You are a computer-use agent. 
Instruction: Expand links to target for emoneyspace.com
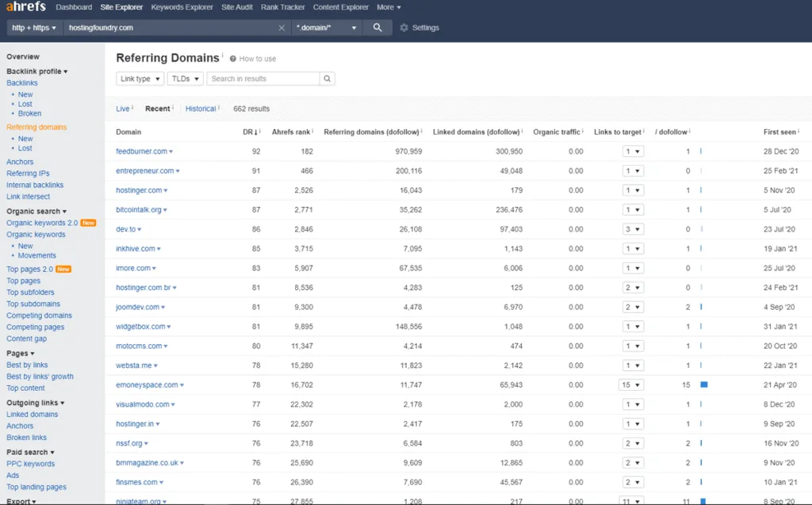coord(631,384)
